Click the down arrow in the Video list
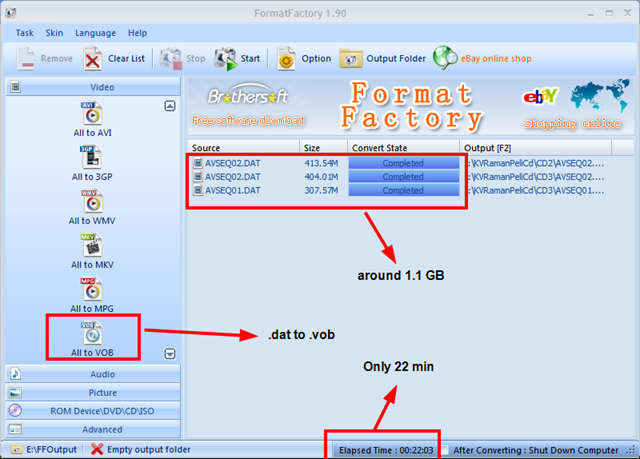 click(x=170, y=354)
